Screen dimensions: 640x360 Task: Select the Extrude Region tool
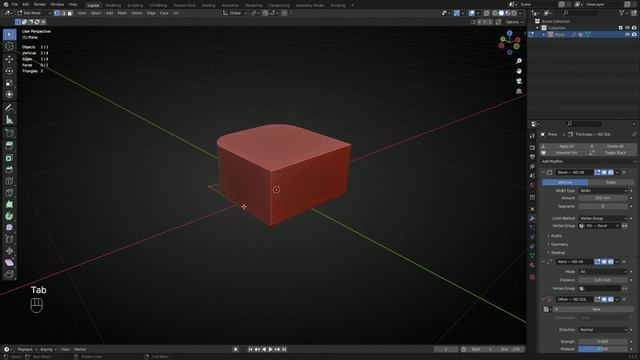click(9, 146)
